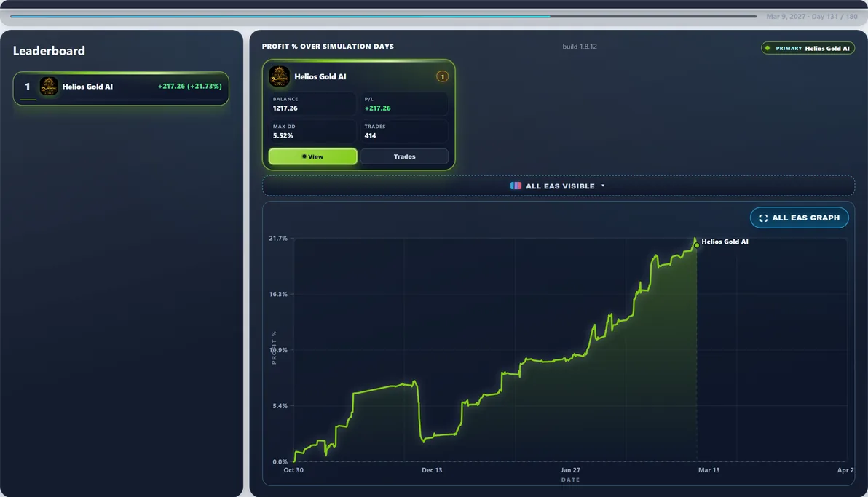The width and height of the screenshot is (868, 497).
Task: Click the Dec 13 x-axis label
Action: pos(432,470)
